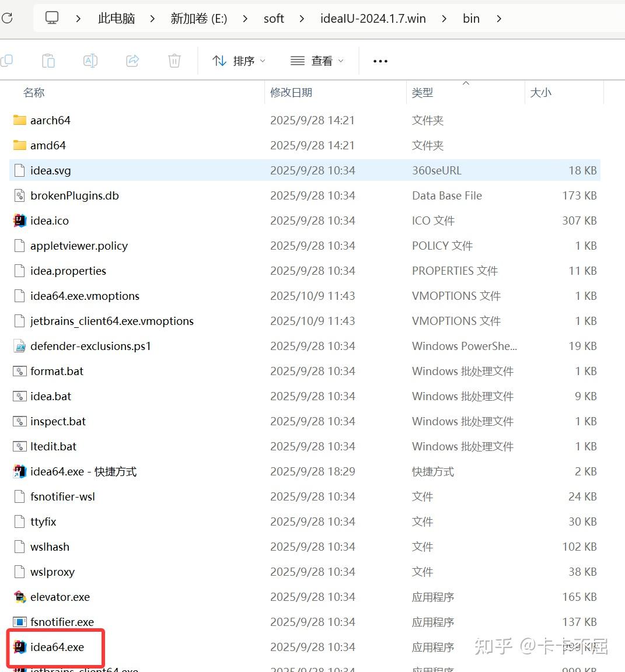Click 360seURL type of idea.svg
Image resolution: width=625 pixels, height=672 pixels.
pos(437,170)
